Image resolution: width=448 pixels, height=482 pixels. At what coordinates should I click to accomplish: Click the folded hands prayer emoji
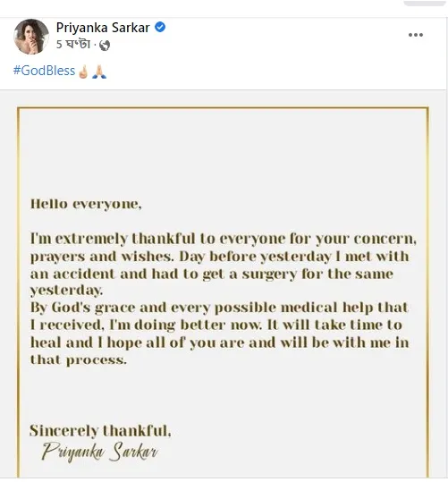click(99, 72)
